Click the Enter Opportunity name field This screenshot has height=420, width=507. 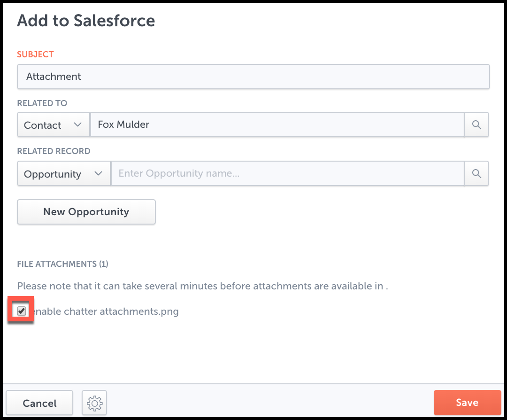click(x=287, y=173)
